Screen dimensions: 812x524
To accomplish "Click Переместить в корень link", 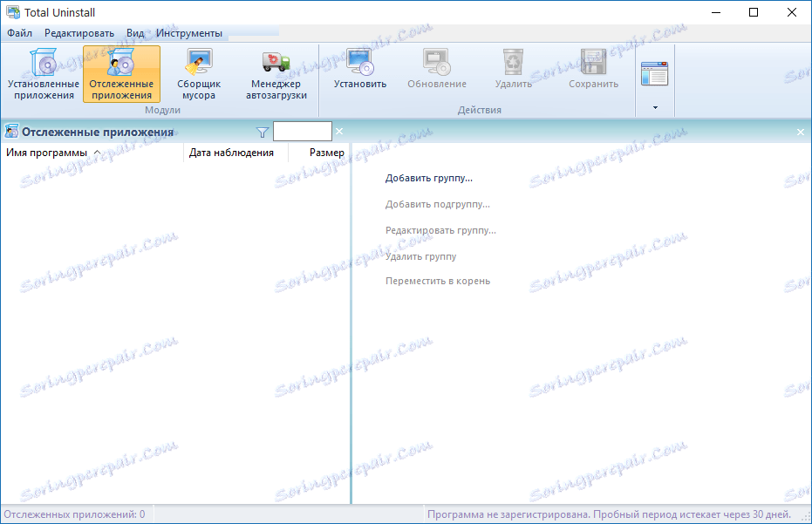I will tap(438, 281).
